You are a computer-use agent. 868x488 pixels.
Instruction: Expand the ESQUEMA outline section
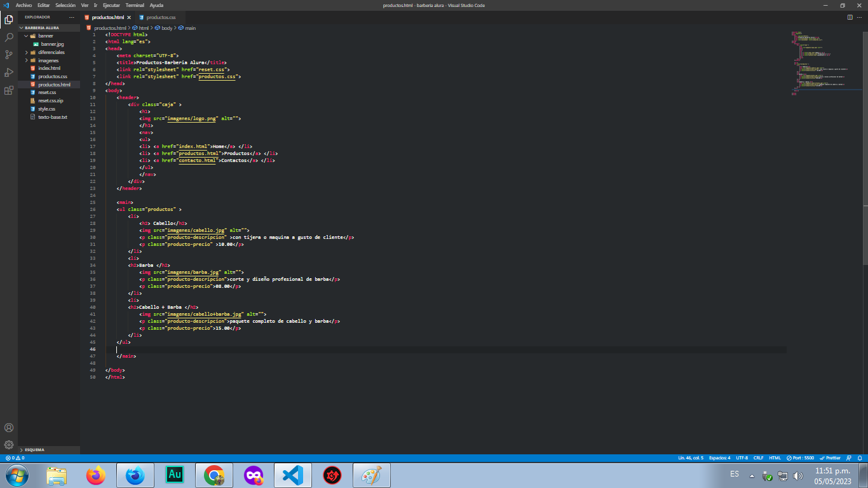click(x=50, y=450)
